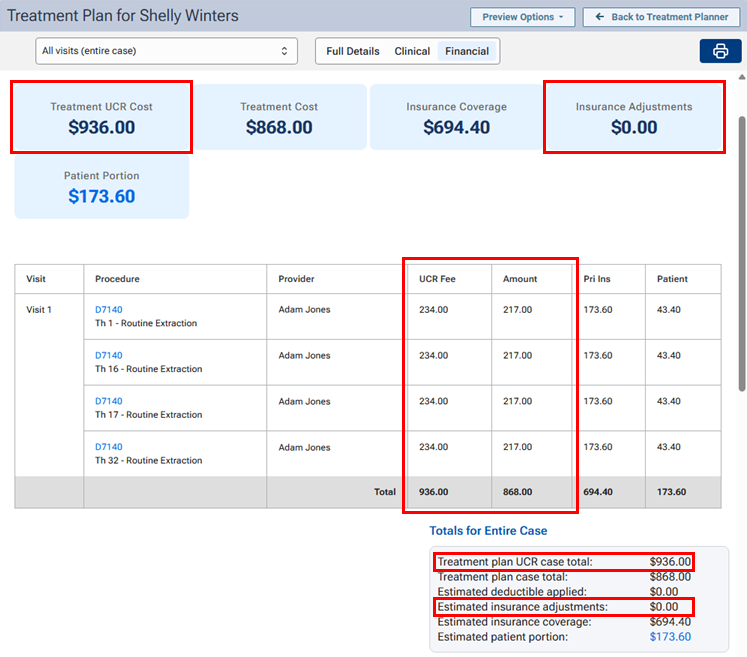Click the Patient Portion summary card
This screenshot has width=747, height=657.
(101, 187)
